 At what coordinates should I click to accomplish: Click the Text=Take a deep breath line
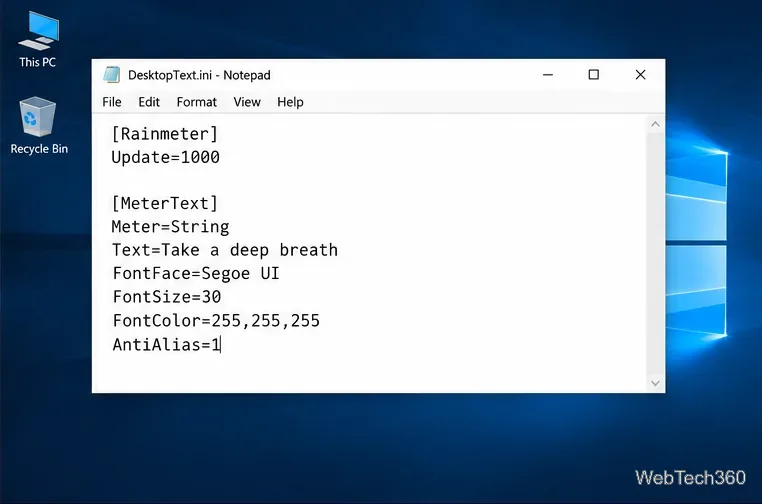pyautogui.click(x=225, y=250)
